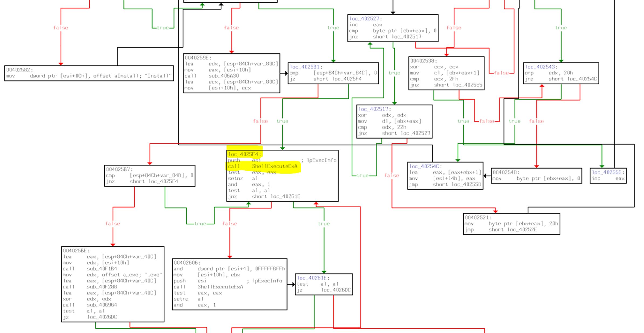Open sub_40F1B4 in the 004025BE block
The height and width of the screenshot is (333, 644).
pos(102,269)
